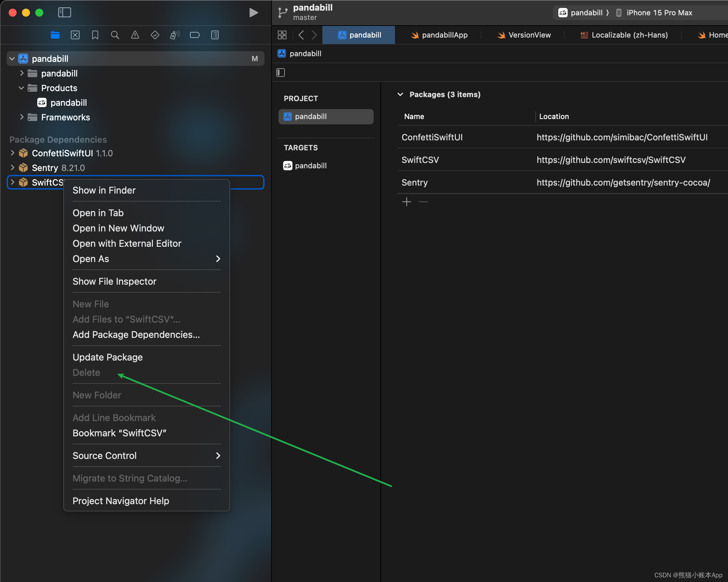
Task: Click the plus button to add package
Action: [407, 202]
